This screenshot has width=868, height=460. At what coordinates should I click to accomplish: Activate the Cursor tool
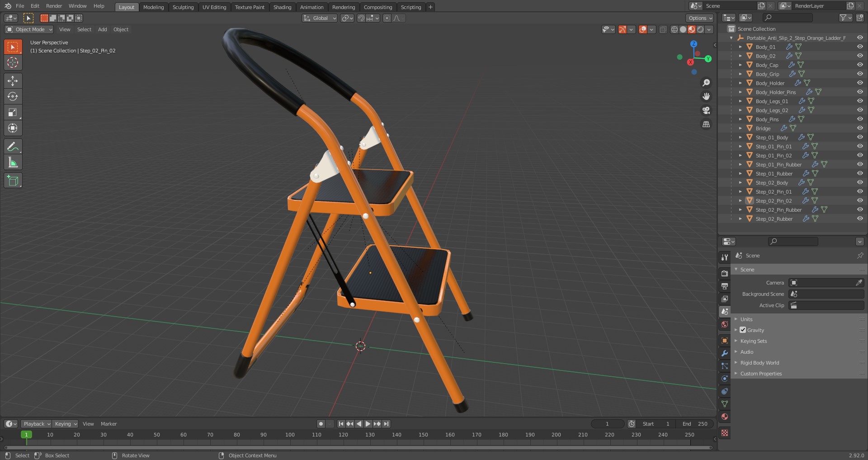(13, 62)
